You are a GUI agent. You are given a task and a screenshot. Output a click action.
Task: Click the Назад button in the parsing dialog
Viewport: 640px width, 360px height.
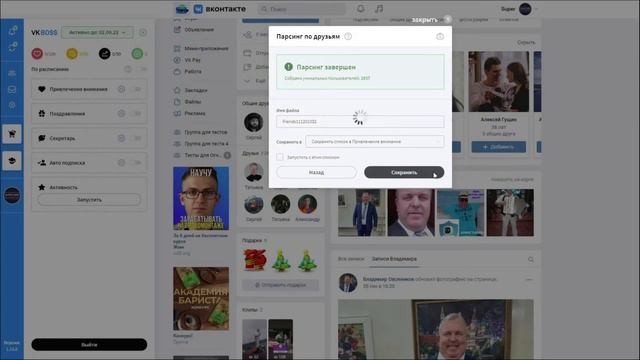[x=316, y=172]
